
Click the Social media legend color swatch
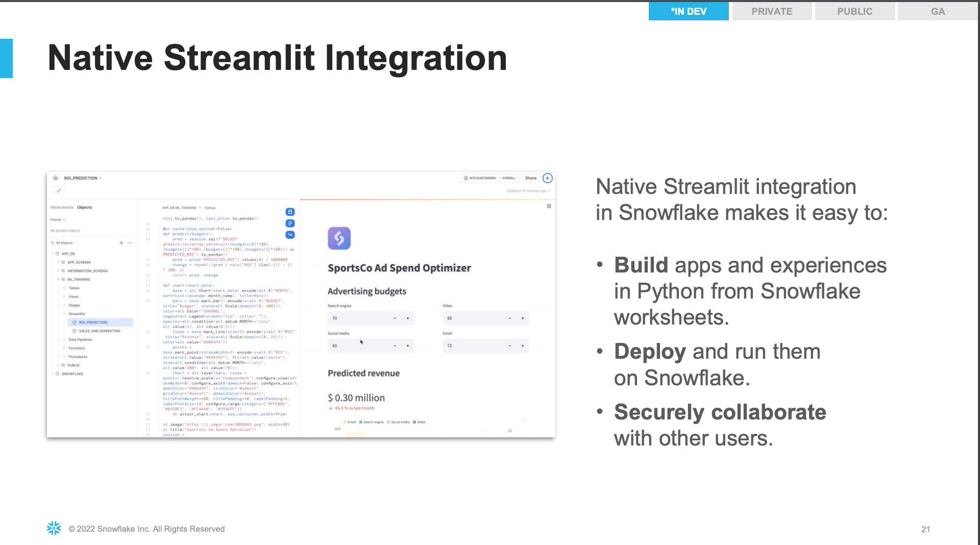388,422
